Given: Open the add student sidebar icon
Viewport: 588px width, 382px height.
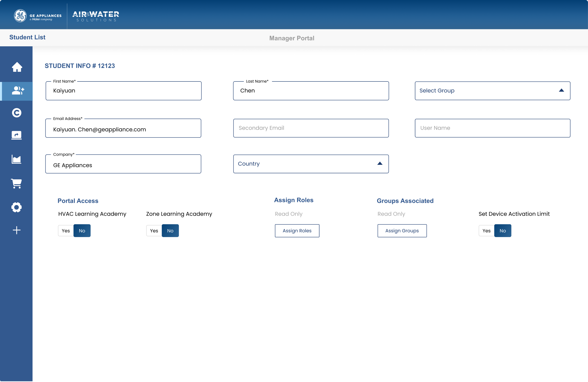Looking at the screenshot, I should tap(17, 91).
